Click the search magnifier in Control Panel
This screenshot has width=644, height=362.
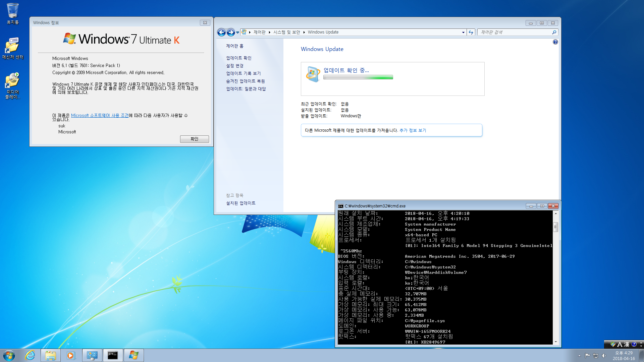[554, 33]
